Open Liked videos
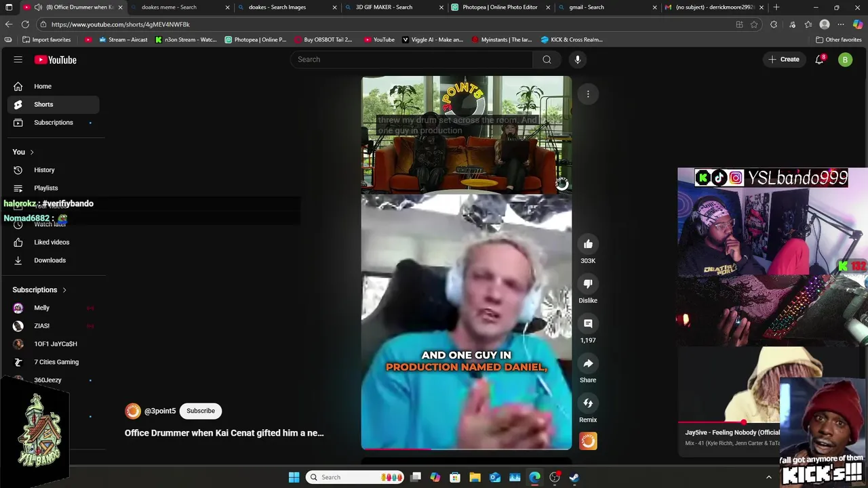868x488 pixels. (53, 242)
